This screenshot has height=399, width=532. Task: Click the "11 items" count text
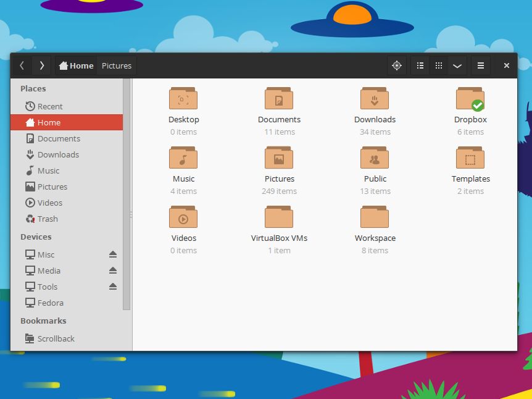280,132
